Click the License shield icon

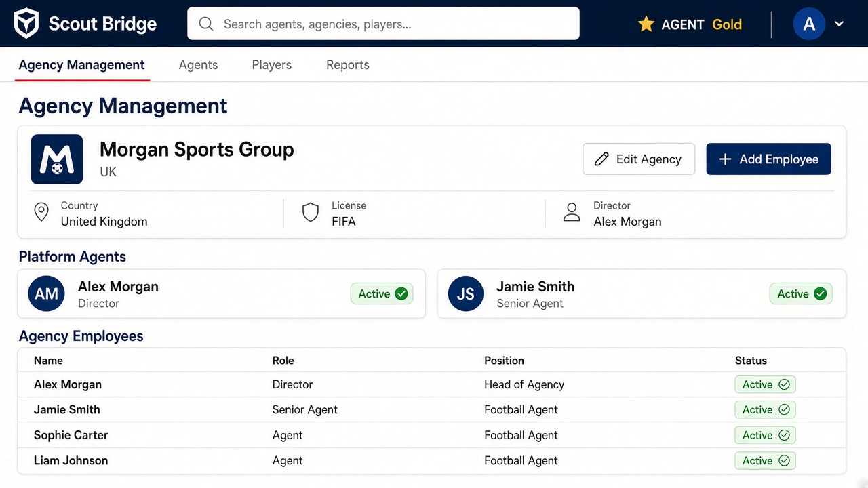pyautogui.click(x=311, y=212)
